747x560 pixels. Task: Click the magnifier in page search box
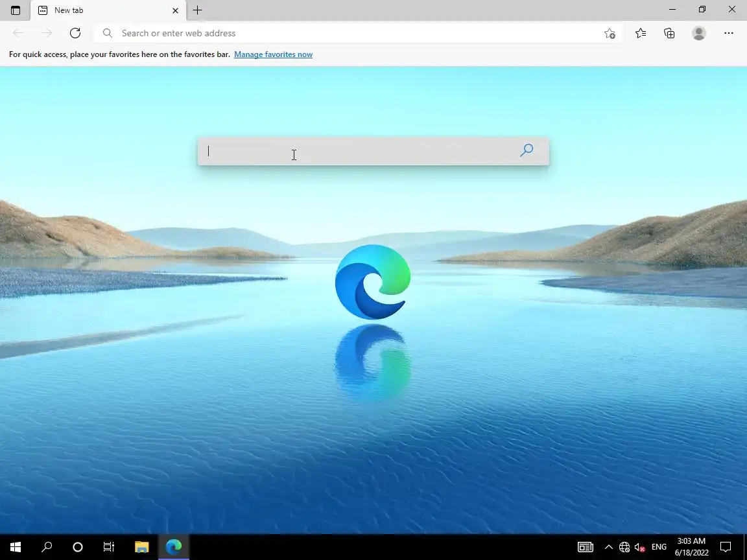(x=527, y=150)
